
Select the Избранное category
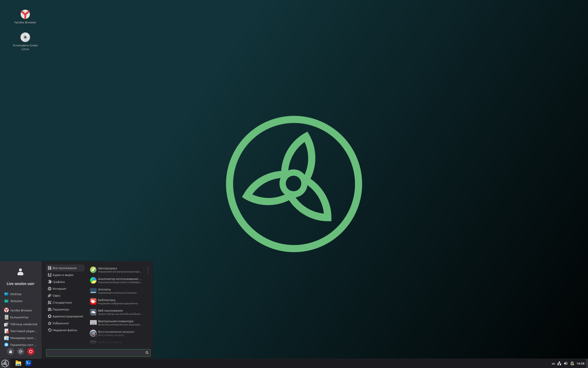[x=65, y=323]
